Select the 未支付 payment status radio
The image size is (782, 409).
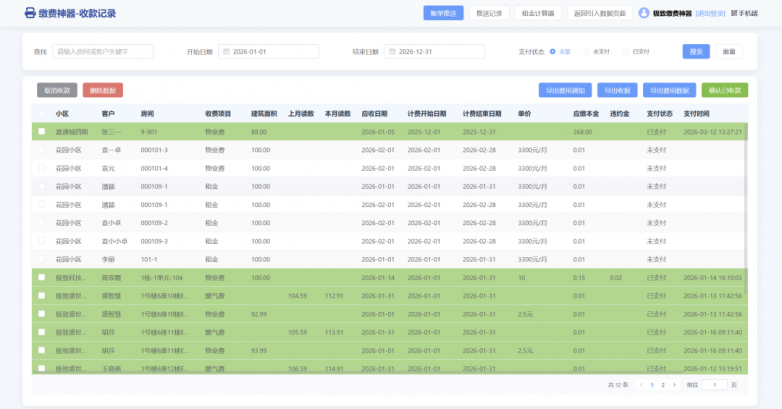[x=588, y=51]
